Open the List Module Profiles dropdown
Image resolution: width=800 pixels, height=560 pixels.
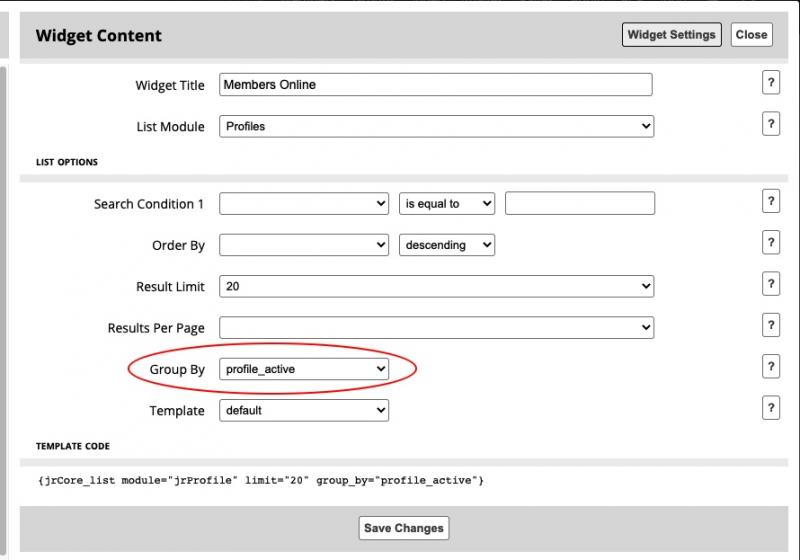pos(436,127)
